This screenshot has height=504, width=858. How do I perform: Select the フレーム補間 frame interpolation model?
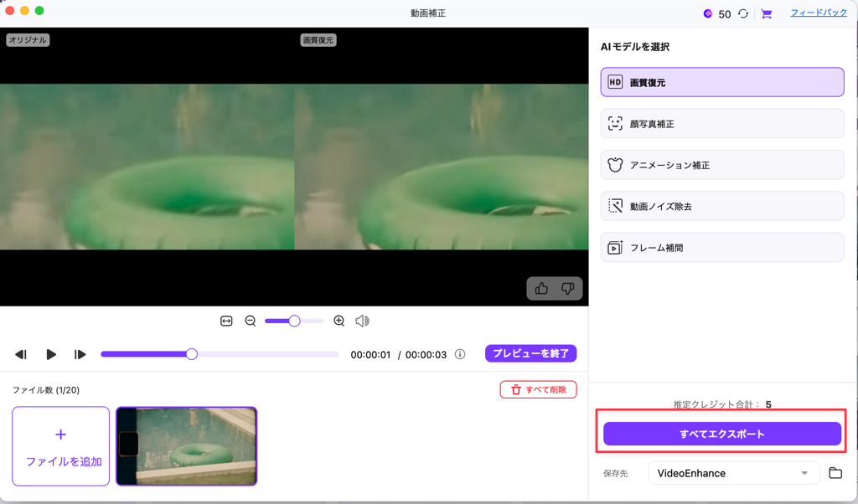(x=721, y=246)
